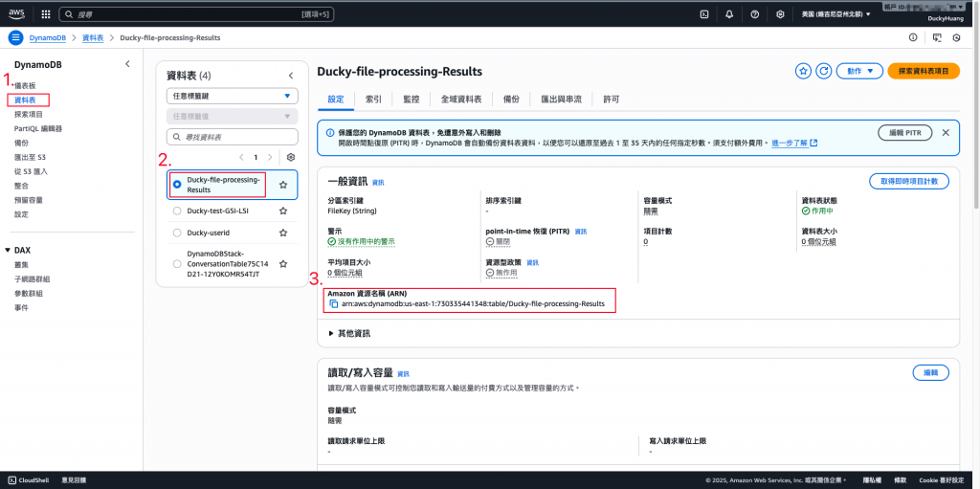The width and height of the screenshot is (980, 489).
Task: Click 編輯 for read/write capacity
Action: click(x=930, y=372)
